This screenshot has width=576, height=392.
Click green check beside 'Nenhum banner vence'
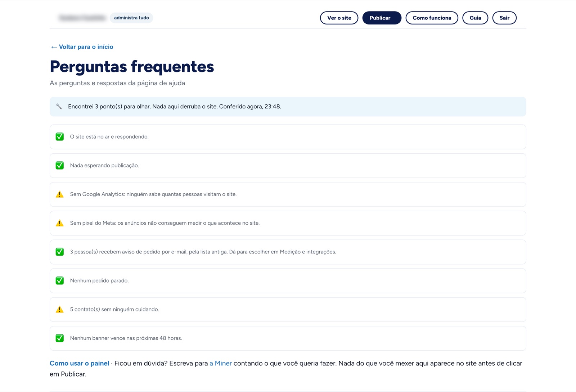click(x=60, y=338)
